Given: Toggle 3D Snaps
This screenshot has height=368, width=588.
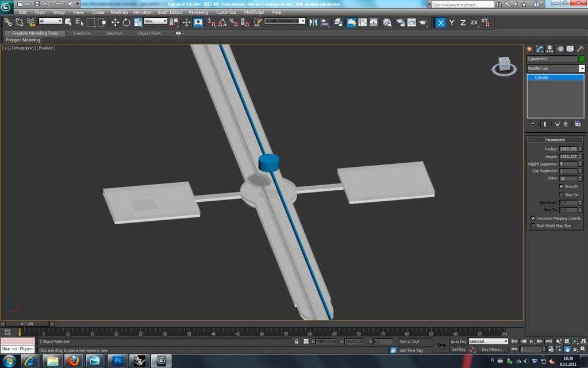Looking at the screenshot, I should click(212, 22).
